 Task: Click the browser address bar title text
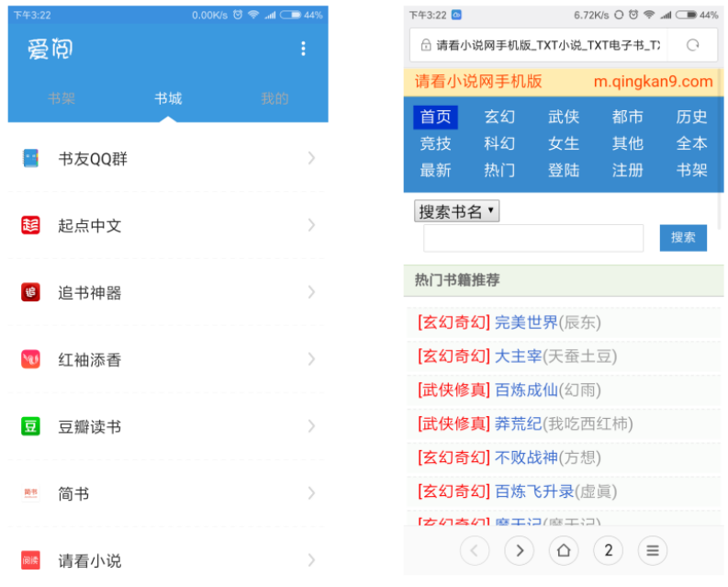click(548, 45)
